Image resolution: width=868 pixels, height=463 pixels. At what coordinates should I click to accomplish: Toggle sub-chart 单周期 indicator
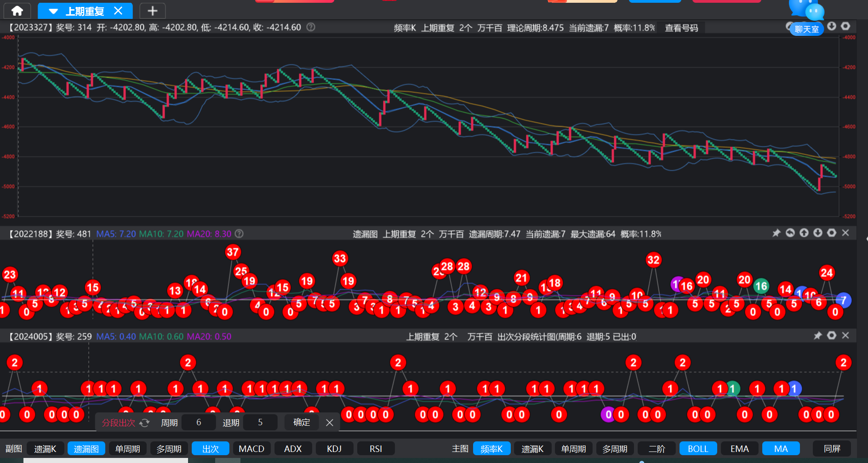click(x=128, y=449)
